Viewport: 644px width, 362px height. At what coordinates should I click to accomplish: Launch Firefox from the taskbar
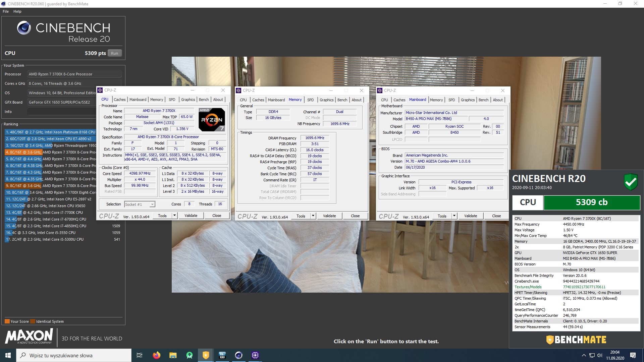(156, 355)
